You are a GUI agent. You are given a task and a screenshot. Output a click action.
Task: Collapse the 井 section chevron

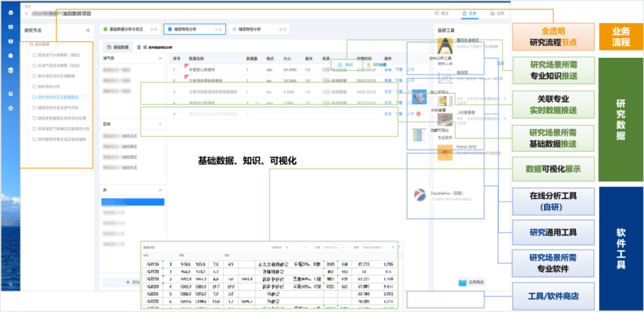160,190
